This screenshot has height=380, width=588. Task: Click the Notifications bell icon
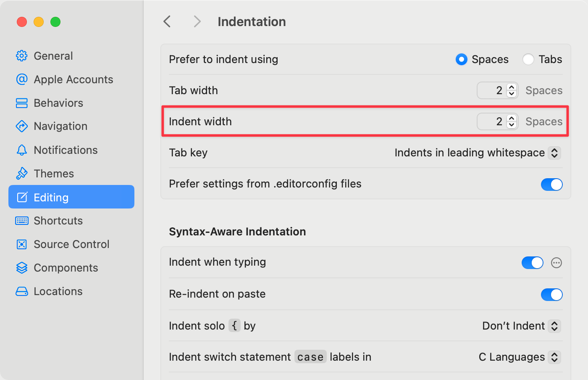(22, 150)
